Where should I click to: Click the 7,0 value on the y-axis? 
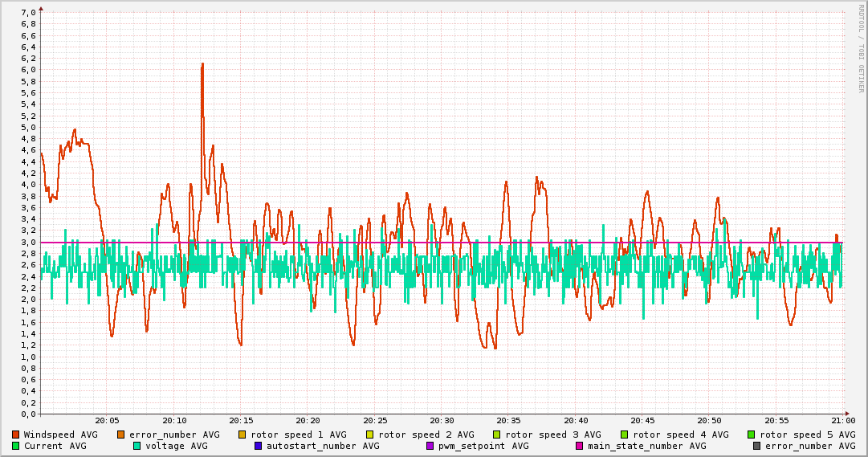tap(27, 12)
